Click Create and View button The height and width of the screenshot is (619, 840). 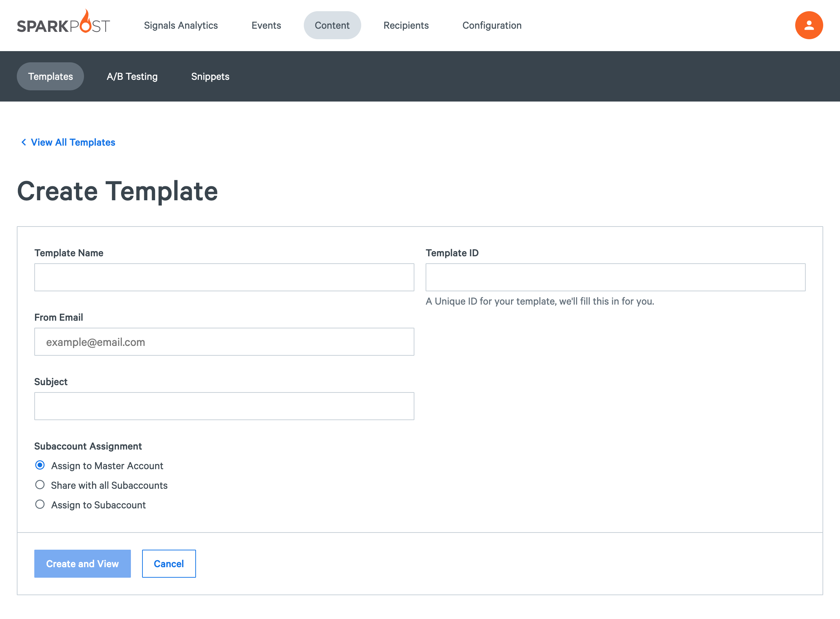[x=82, y=564]
